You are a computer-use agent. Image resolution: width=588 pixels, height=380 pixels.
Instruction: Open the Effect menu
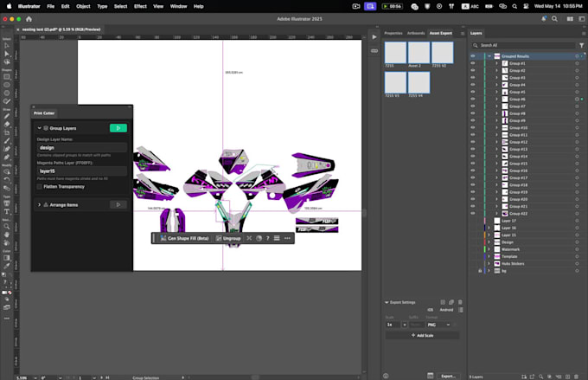pos(140,6)
